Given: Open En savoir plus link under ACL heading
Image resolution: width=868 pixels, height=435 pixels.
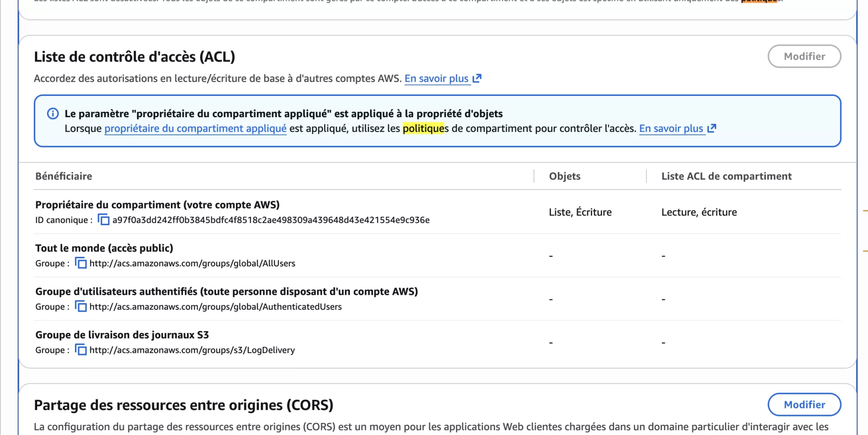Looking at the screenshot, I should click(x=436, y=79).
